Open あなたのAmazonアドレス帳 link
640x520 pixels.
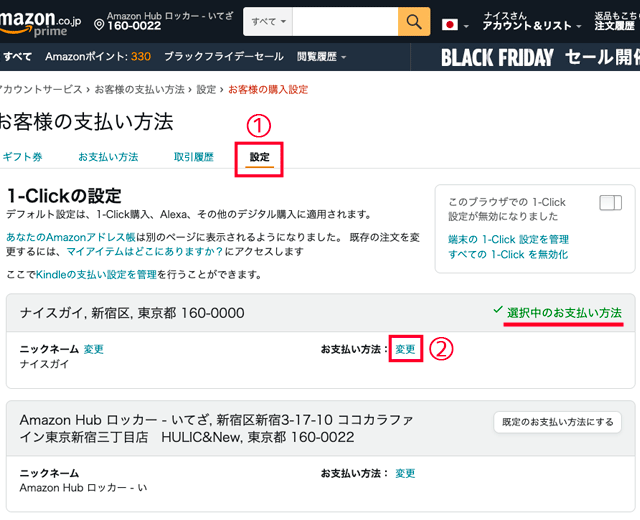[71, 237]
